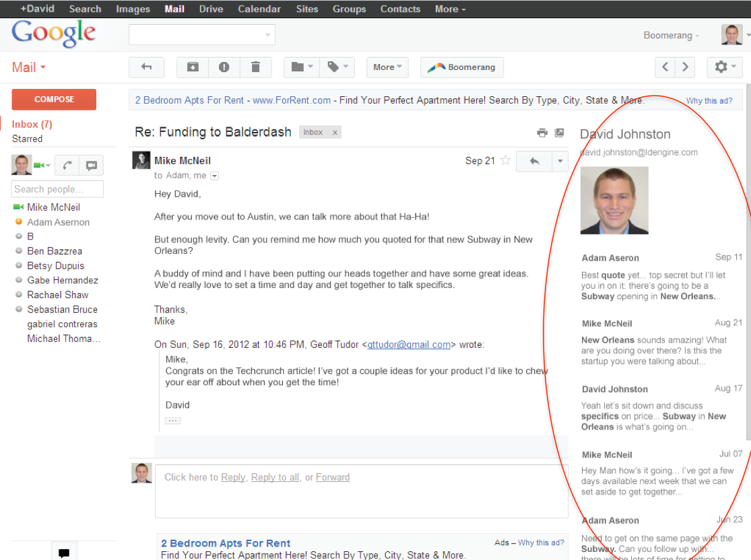This screenshot has width=751, height=560.
Task: Open the More actions toolbar dropdown
Action: pos(387,67)
